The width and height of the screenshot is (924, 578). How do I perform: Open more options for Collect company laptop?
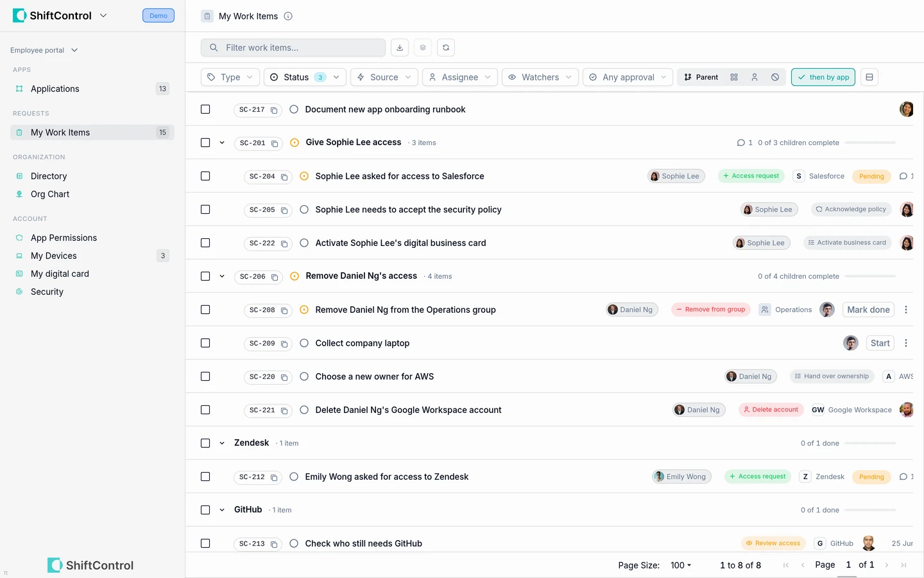[906, 343]
